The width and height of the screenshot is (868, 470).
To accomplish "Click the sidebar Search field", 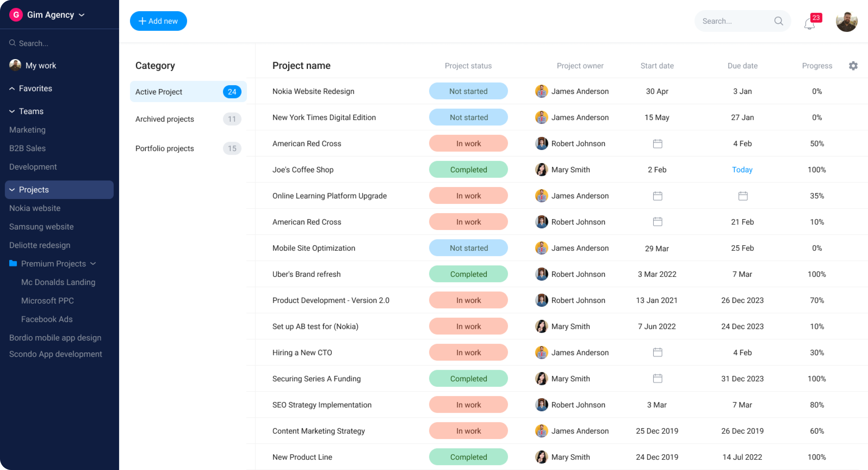I will click(x=34, y=43).
